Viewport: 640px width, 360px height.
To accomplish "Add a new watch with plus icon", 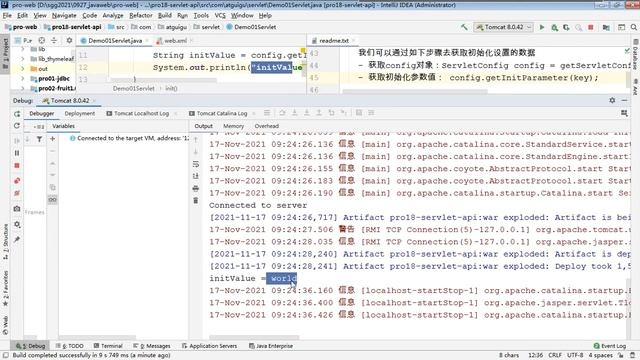I will (52, 139).
